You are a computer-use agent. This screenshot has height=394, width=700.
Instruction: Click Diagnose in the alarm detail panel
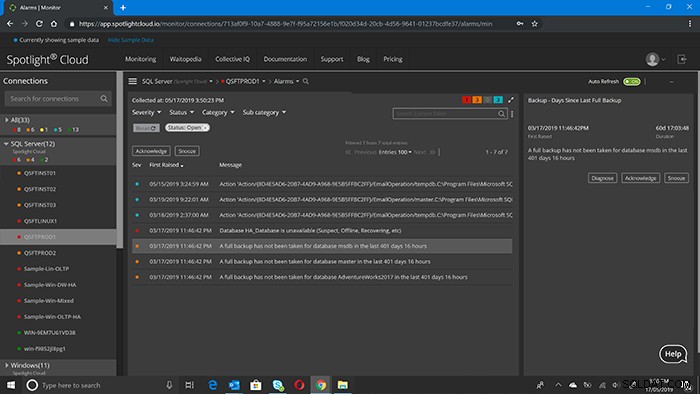602,178
